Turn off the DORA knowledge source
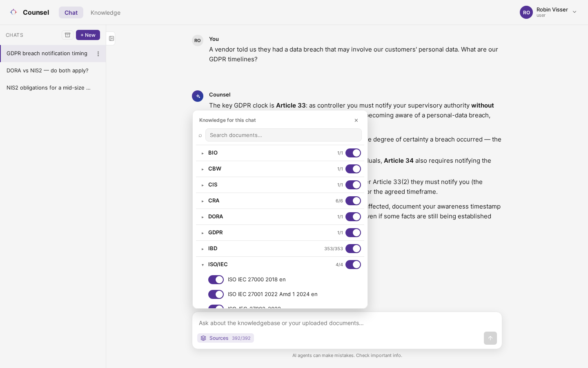The image size is (588, 368). click(353, 217)
